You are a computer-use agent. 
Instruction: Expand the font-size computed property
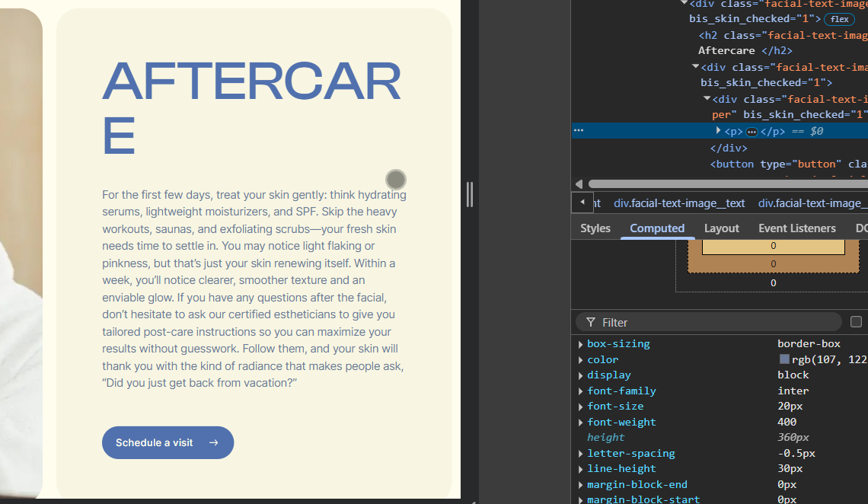pyautogui.click(x=581, y=407)
